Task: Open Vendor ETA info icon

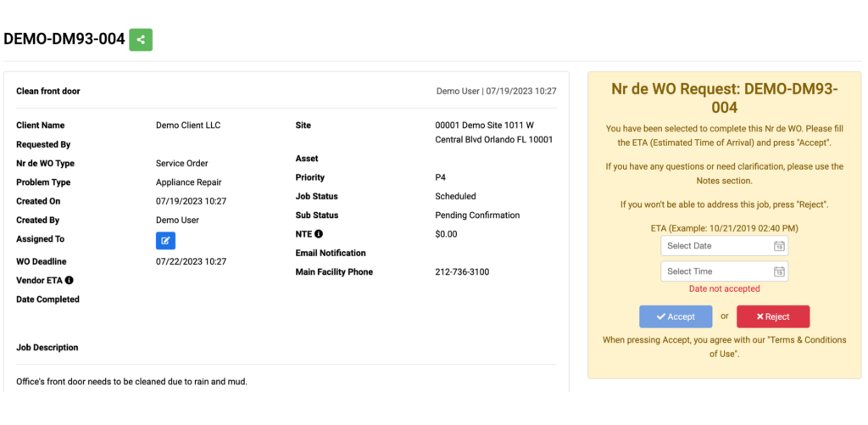Action: click(70, 281)
